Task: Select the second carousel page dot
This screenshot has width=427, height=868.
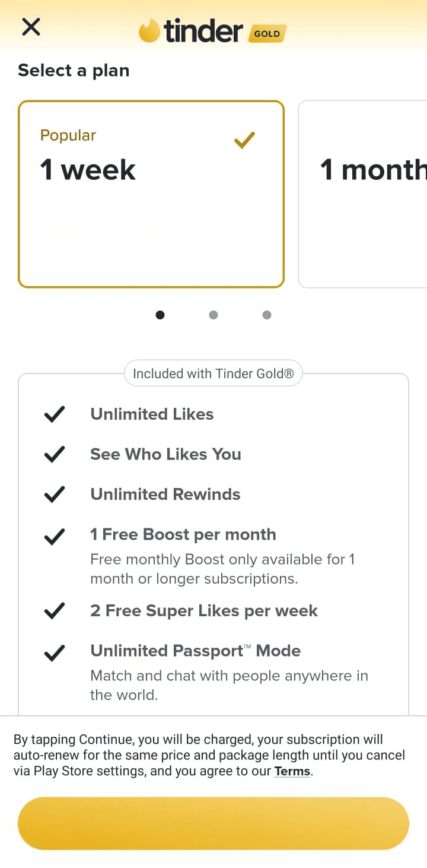Action: coord(213,315)
